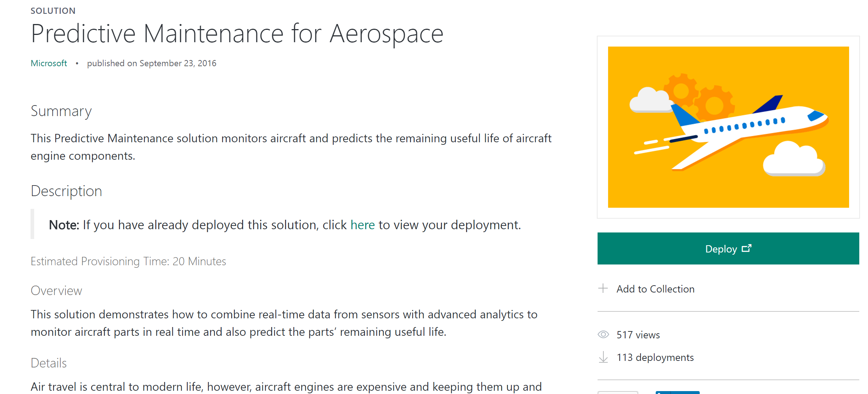Click the Predictive Maintenance for Aerospace title

237,34
